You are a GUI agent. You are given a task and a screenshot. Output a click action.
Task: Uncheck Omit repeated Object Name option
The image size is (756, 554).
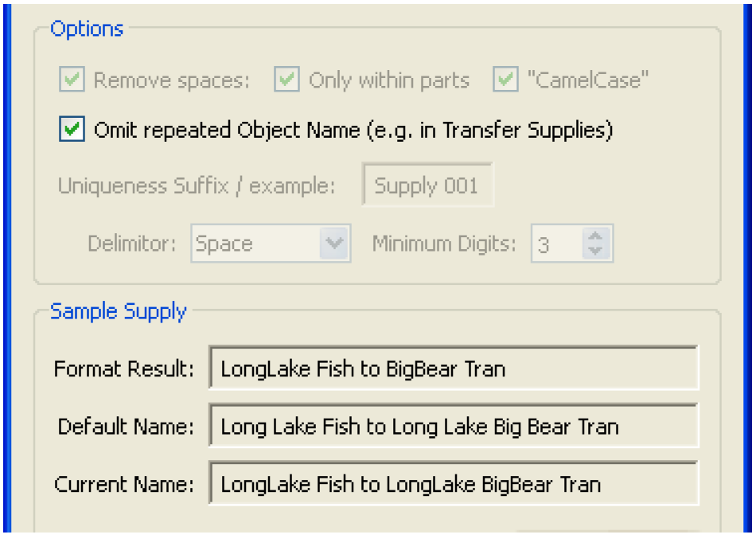pyautogui.click(x=72, y=130)
